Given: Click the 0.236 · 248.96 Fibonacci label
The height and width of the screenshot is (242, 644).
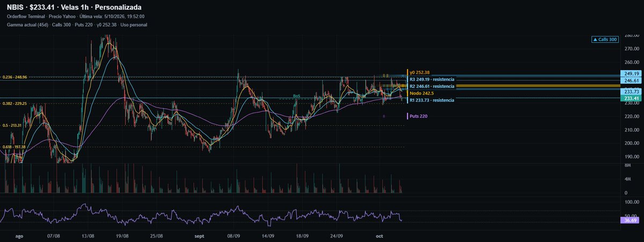Looking at the screenshot, I should (14, 77).
